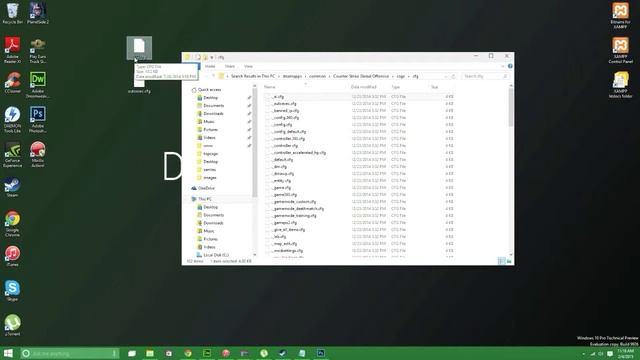Select the _autoexec.cfg file row

(x=359, y=104)
